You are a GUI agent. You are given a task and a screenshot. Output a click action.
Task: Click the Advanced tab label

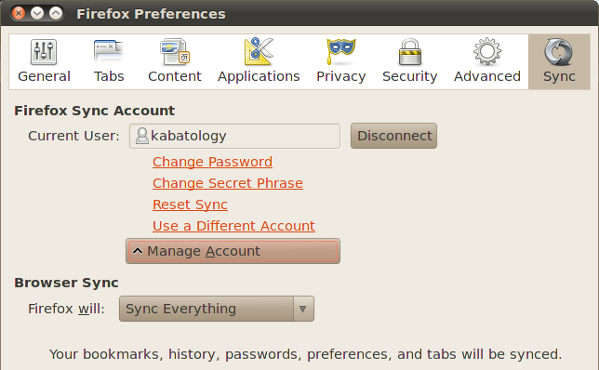click(x=487, y=76)
